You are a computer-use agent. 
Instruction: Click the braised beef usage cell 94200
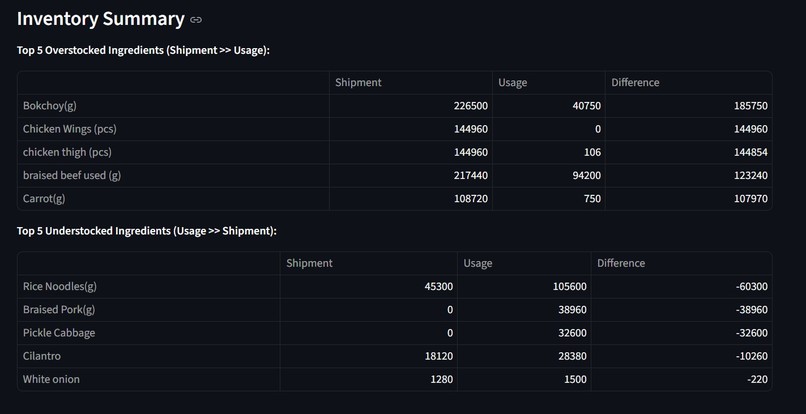tap(548, 175)
